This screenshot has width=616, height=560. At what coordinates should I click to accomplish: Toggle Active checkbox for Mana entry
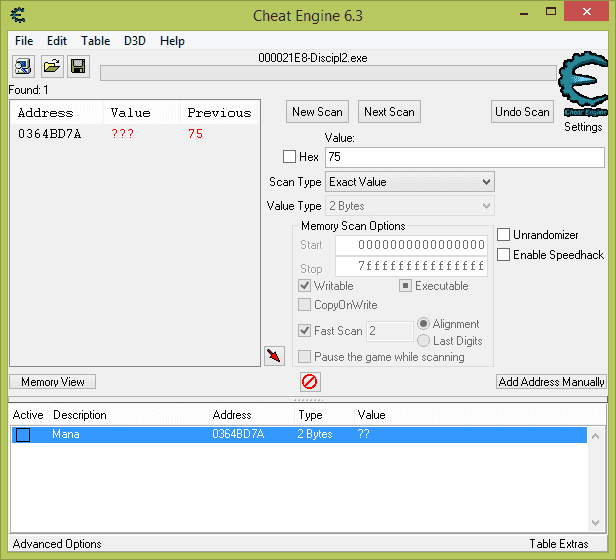coord(23,435)
